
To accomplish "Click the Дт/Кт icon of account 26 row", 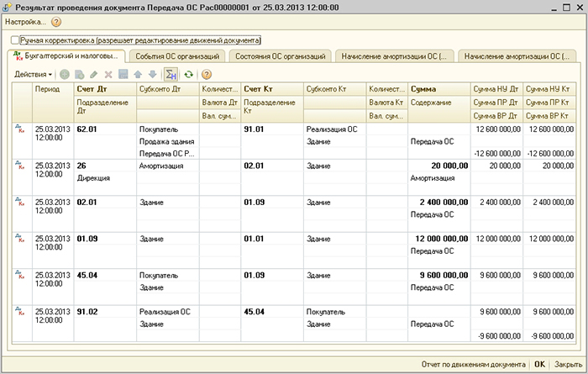I will [x=20, y=166].
